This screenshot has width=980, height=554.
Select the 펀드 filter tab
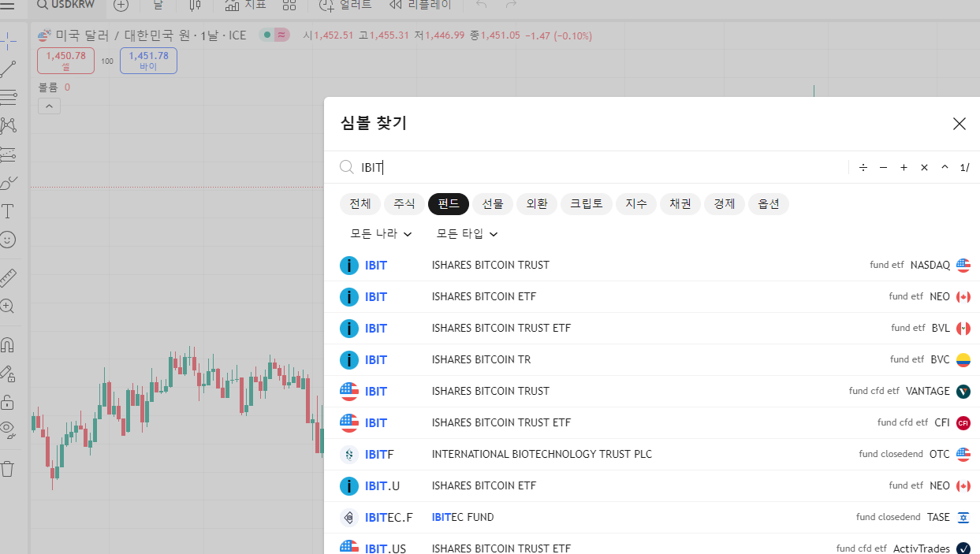[449, 204]
